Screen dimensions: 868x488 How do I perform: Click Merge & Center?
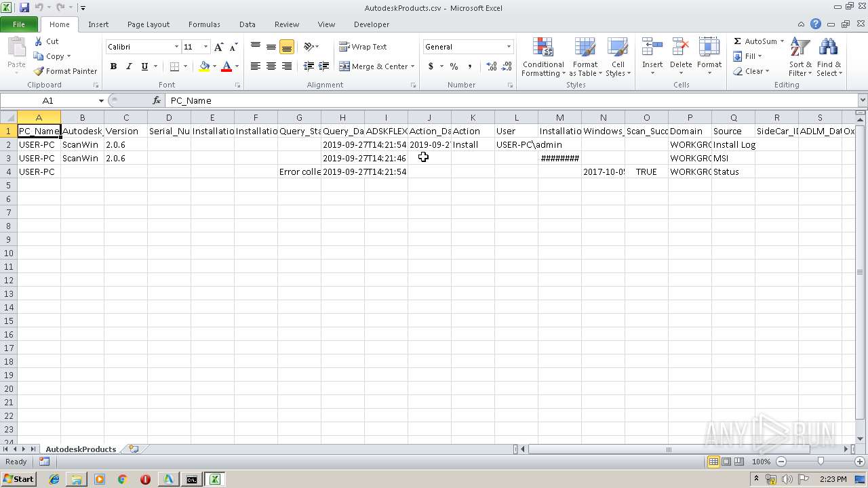[x=374, y=66]
